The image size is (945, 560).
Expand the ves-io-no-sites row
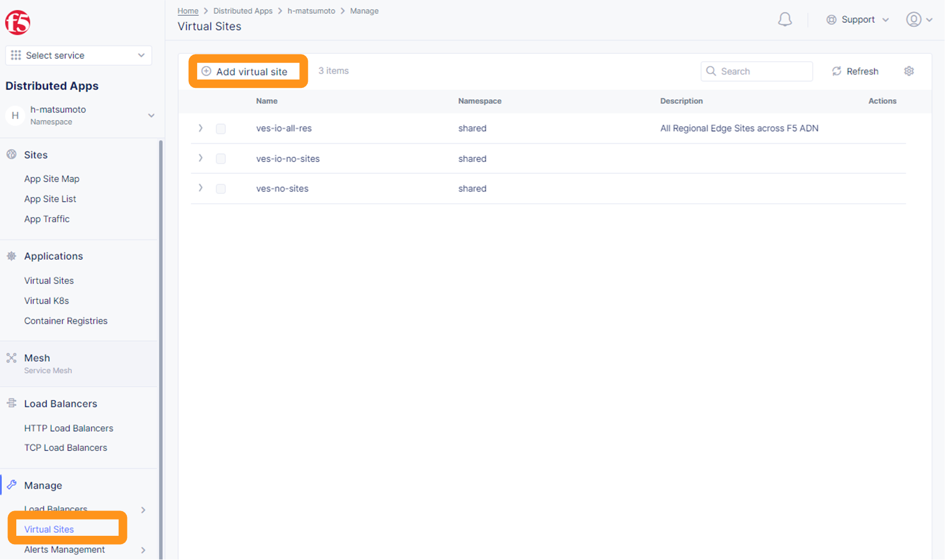(201, 158)
